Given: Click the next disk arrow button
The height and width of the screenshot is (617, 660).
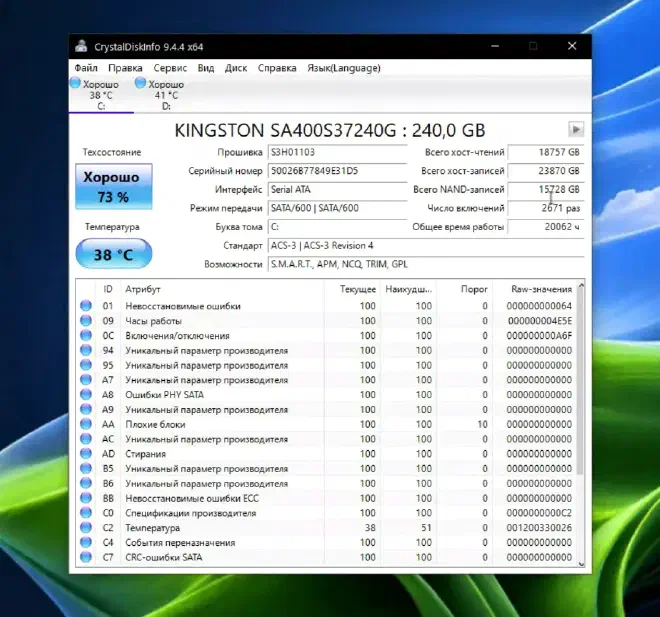Looking at the screenshot, I should (x=576, y=129).
